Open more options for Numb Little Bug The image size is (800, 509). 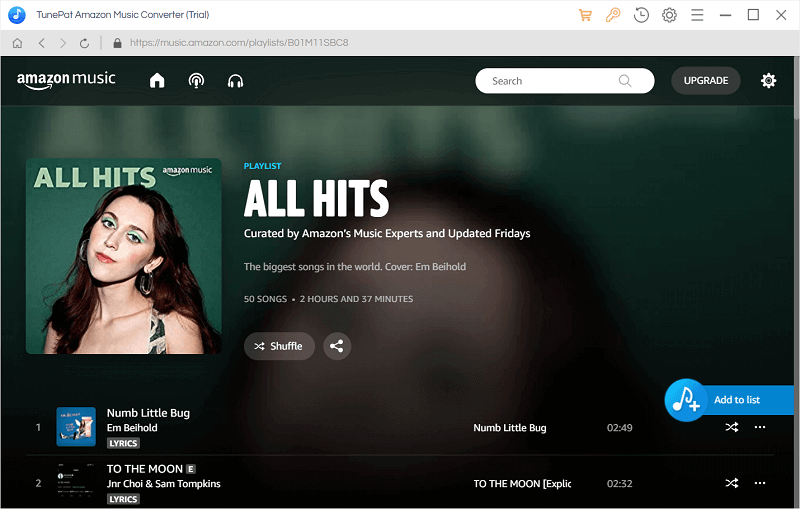pyautogui.click(x=760, y=427)
